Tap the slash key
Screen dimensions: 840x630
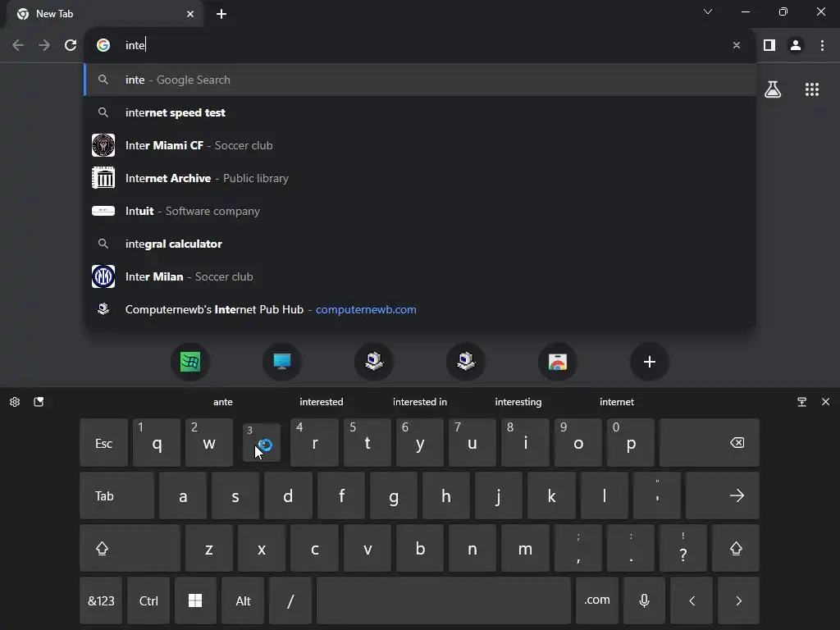[290, 600]
